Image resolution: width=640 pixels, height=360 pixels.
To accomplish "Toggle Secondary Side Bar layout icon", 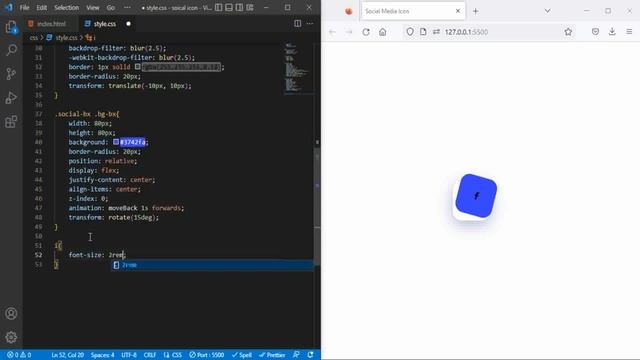I will click(239, 7).
